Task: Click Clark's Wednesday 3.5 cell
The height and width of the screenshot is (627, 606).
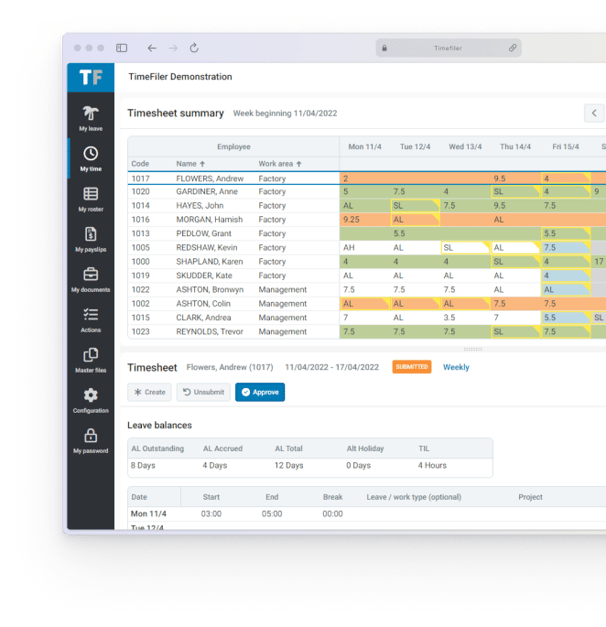Action: 465,317
